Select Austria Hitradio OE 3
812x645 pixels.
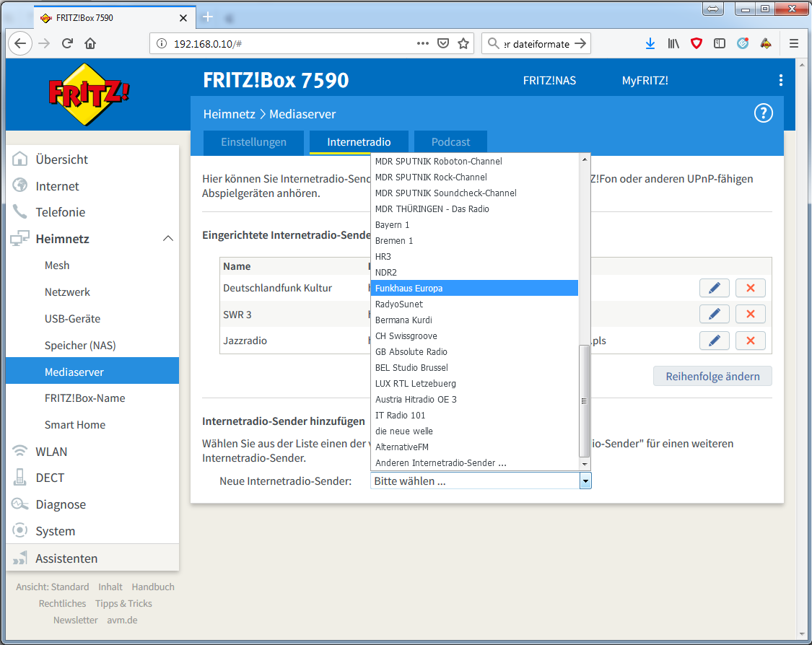click(474, 399)
